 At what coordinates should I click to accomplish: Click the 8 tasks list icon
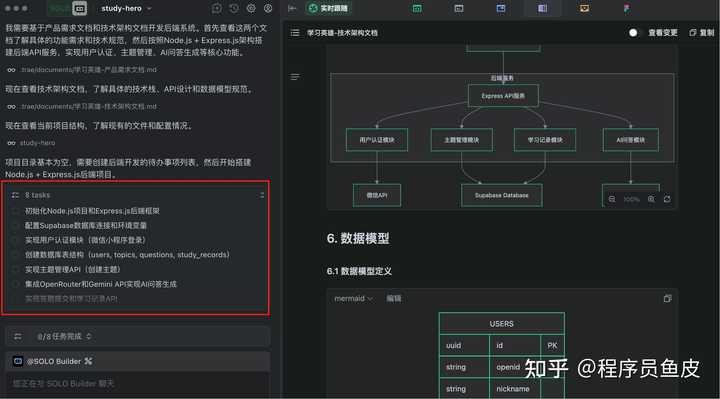click(x=15, y=195)
